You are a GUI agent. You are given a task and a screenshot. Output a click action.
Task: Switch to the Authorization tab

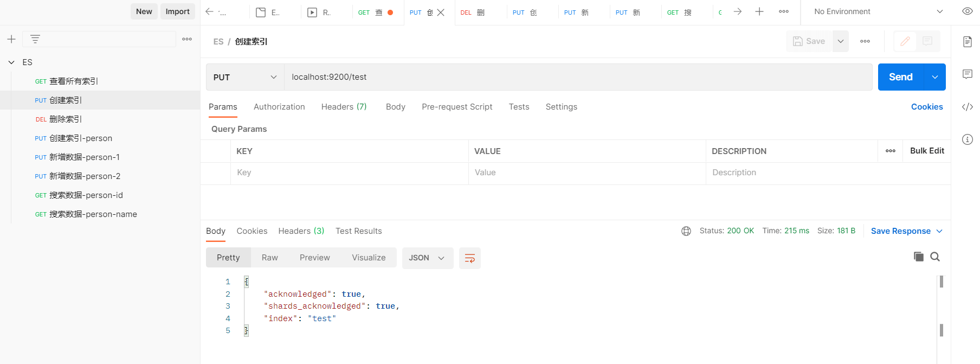click(x=279, y=107)
